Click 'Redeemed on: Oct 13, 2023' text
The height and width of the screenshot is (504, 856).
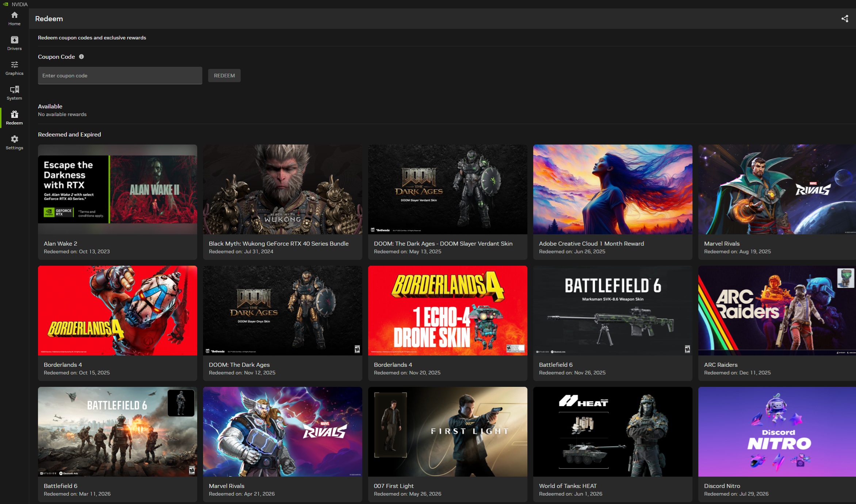click(x=77, y=251)
